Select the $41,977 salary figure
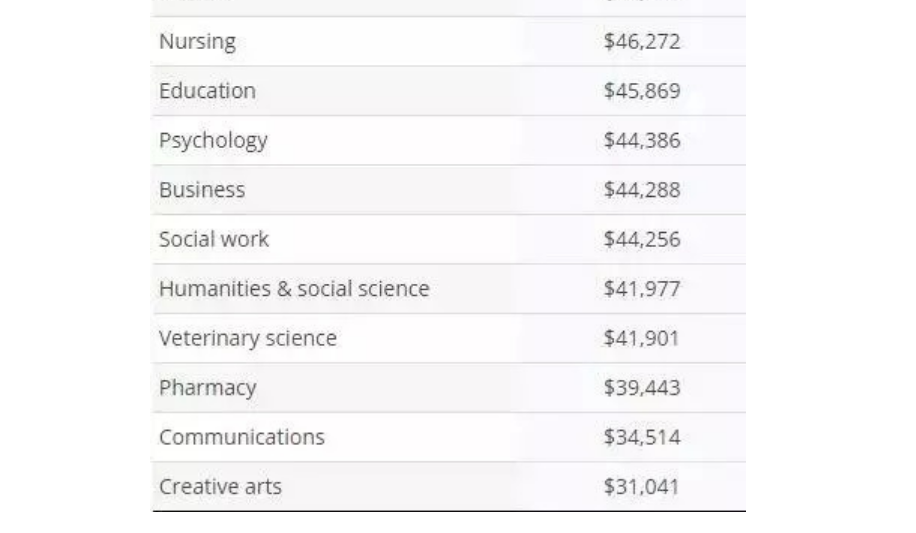Image resolution: width=916 pixels, height=533 pixels. 641,289
